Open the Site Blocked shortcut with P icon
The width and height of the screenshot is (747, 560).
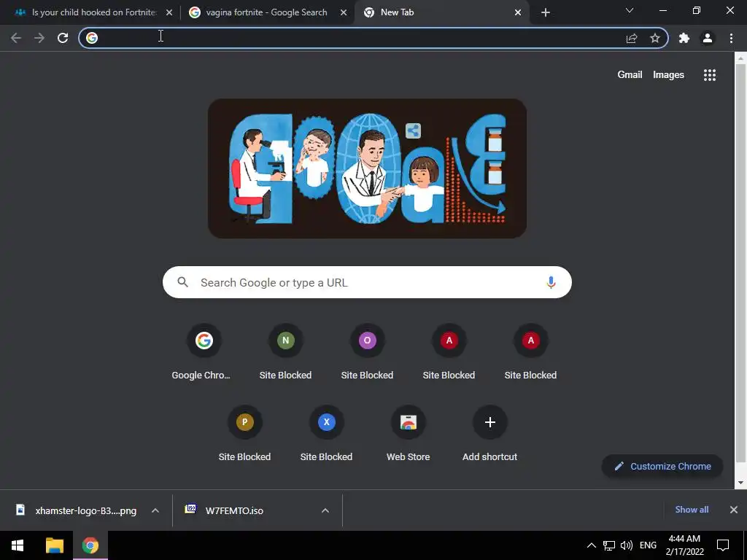pos(245,434)
